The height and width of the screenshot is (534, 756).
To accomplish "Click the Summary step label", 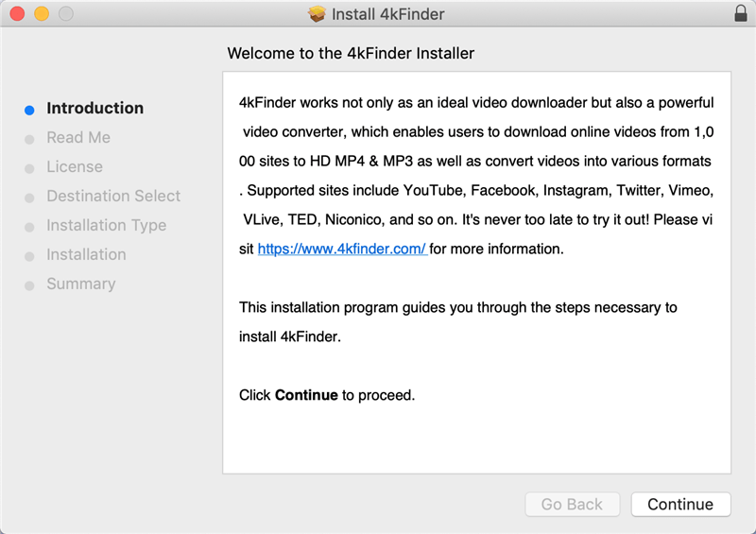I will [x=81, y=284].
